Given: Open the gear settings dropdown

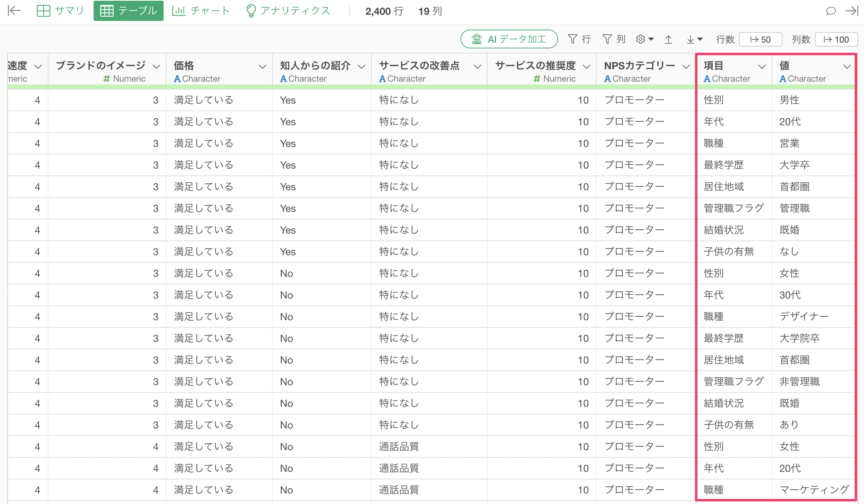Looking at the screenshot, I should click(645, 39).
